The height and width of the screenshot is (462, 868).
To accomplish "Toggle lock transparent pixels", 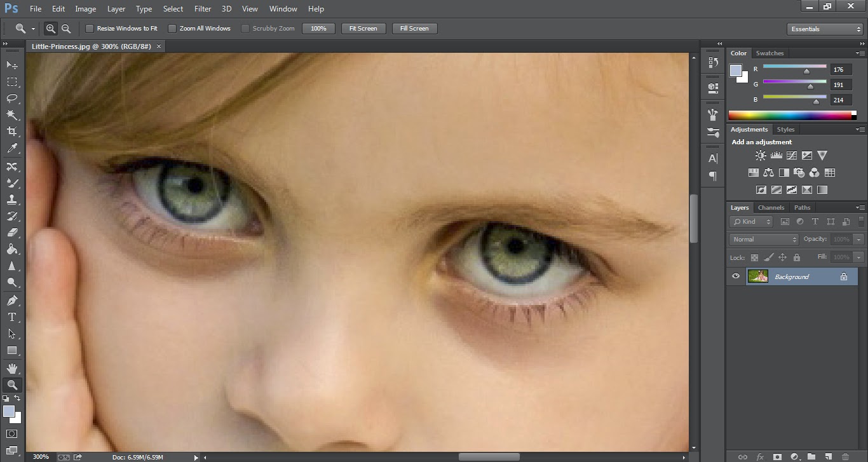I will coord(754,257).
